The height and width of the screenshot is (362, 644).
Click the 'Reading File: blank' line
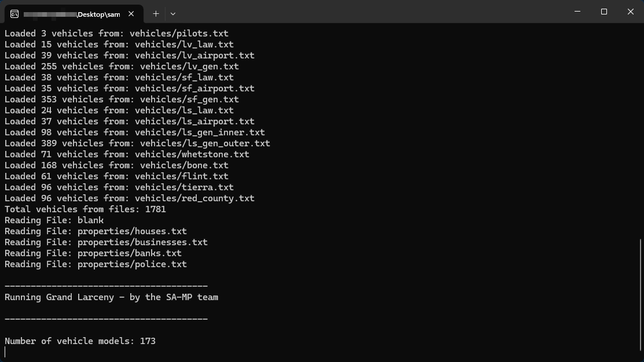click(54, 220)
